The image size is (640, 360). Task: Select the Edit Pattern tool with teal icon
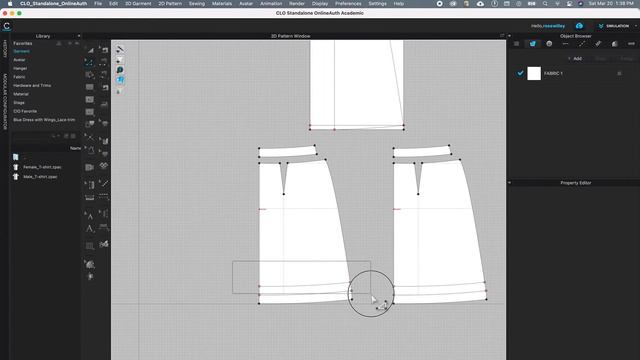pos(89,62)
